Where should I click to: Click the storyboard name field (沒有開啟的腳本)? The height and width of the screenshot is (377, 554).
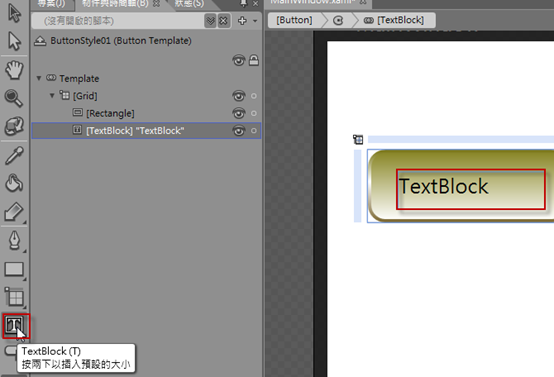[118, 21]
